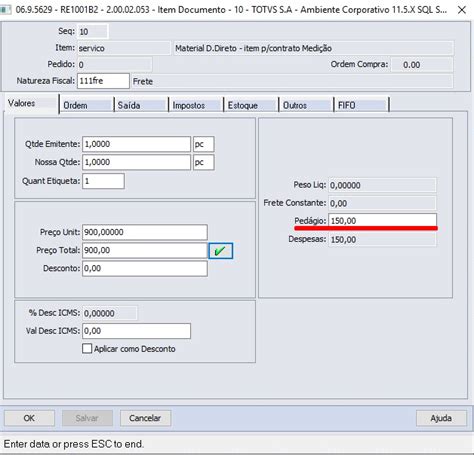Click the Seq field showing 10
This screenshot has height=455, width=474.
pyautogui.click(x=92, y=32)
